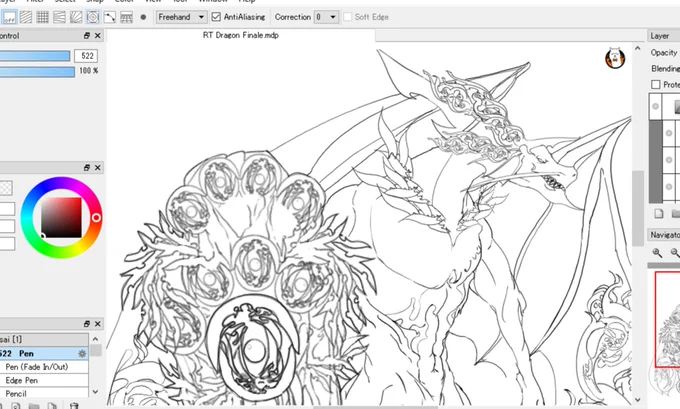This screenshot has width=680, height=409.
Task: Toggle visibility of the topmost layer
Action: 656,106
